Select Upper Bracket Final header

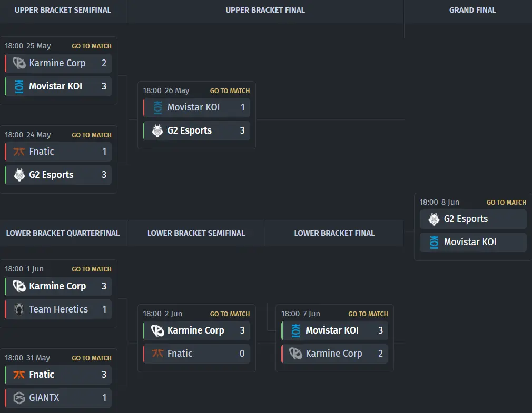pyautogui.click(x=265, y=10)
